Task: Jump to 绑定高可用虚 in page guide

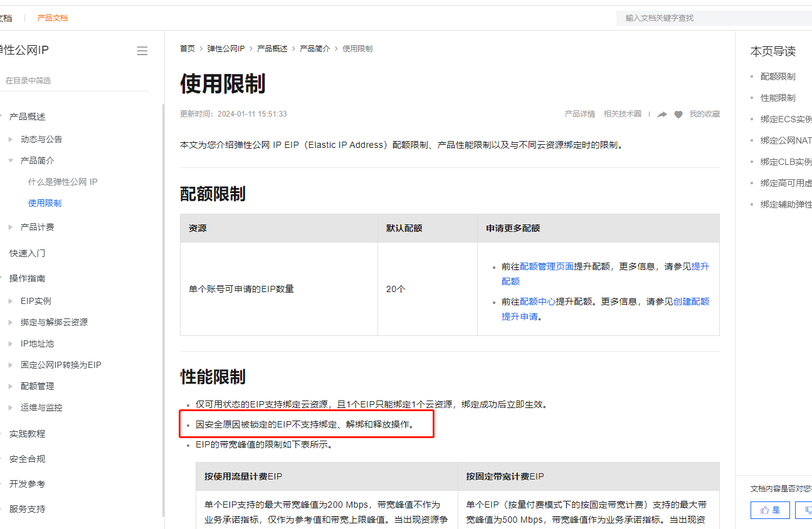Action: 786,183
